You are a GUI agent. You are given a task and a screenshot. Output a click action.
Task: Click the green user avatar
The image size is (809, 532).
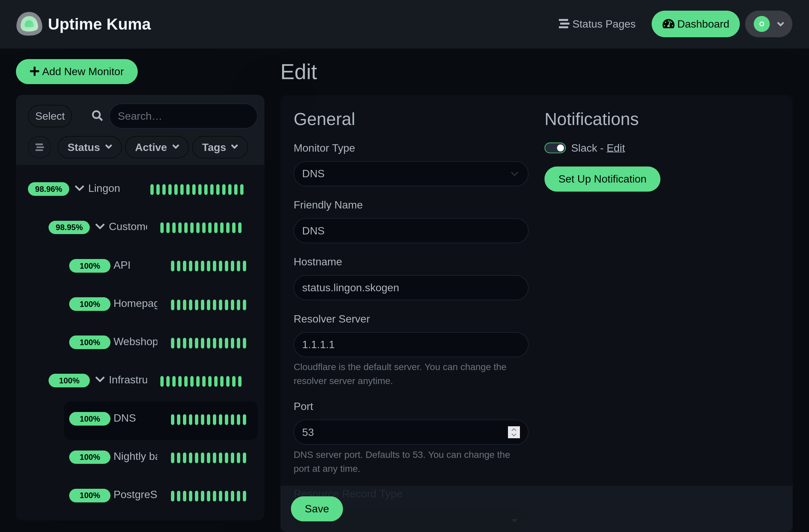tap(762, 24)
